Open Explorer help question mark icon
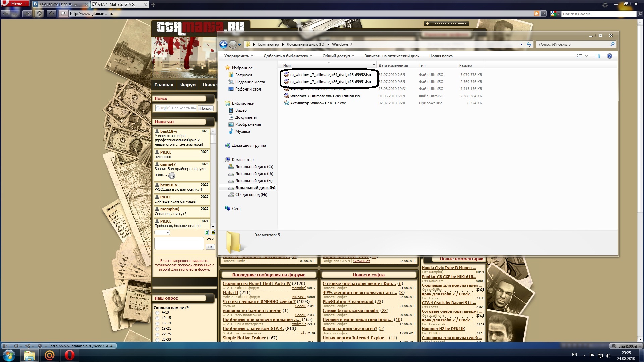Image resolution: width=644 pixels, height=362 pixels. (609, 56)
